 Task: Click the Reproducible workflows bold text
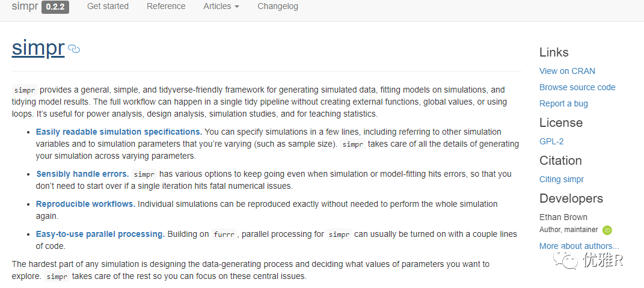(x=85, y=204)
